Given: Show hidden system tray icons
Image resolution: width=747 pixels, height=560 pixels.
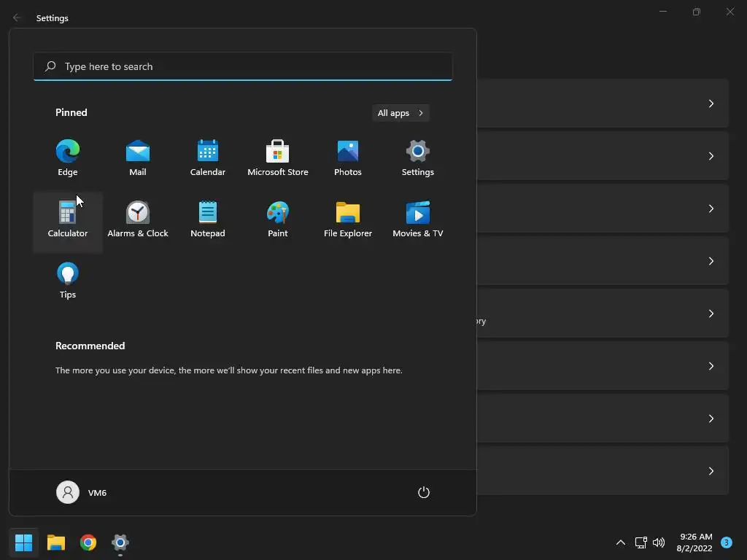Looking at the screenshot, I should 621,542.
